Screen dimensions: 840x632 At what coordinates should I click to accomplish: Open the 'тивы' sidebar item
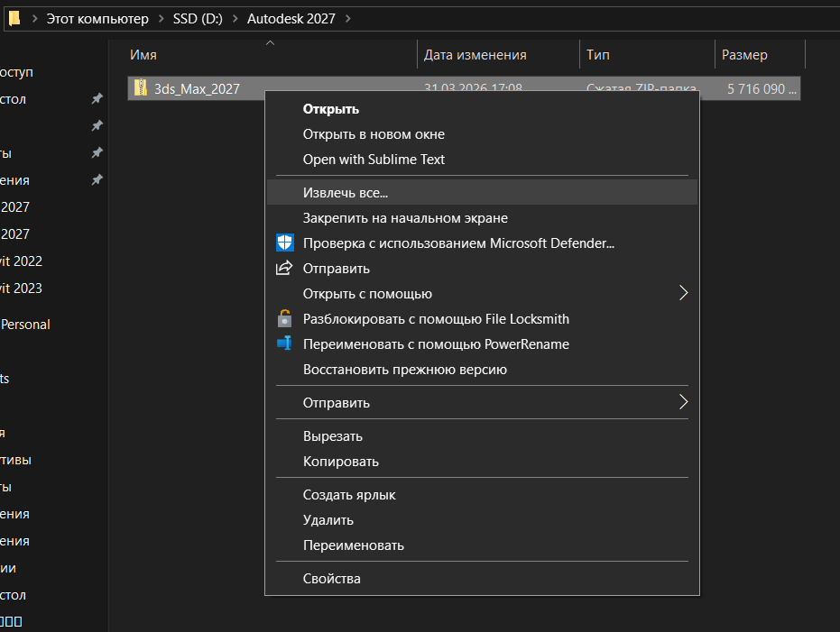[x=15, y=460]
